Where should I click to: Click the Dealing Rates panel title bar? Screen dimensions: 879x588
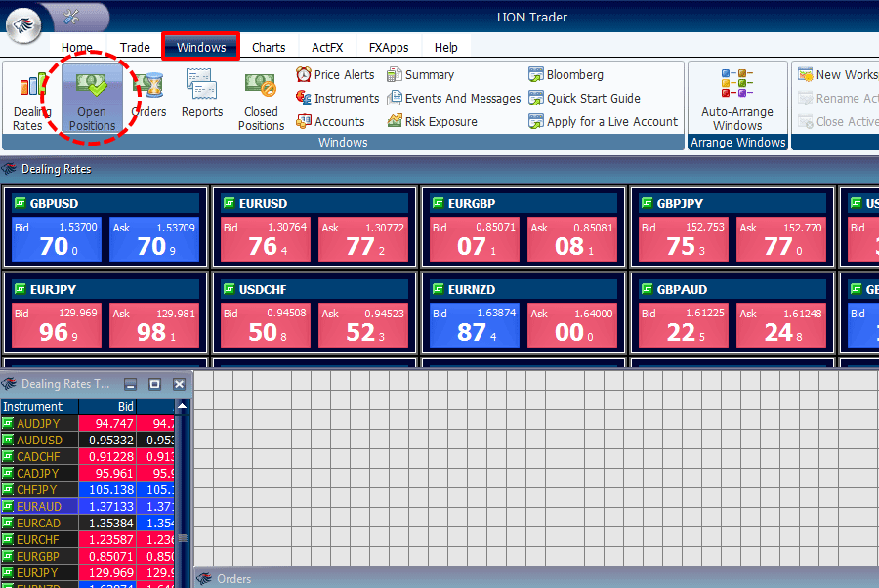[439, 169]
